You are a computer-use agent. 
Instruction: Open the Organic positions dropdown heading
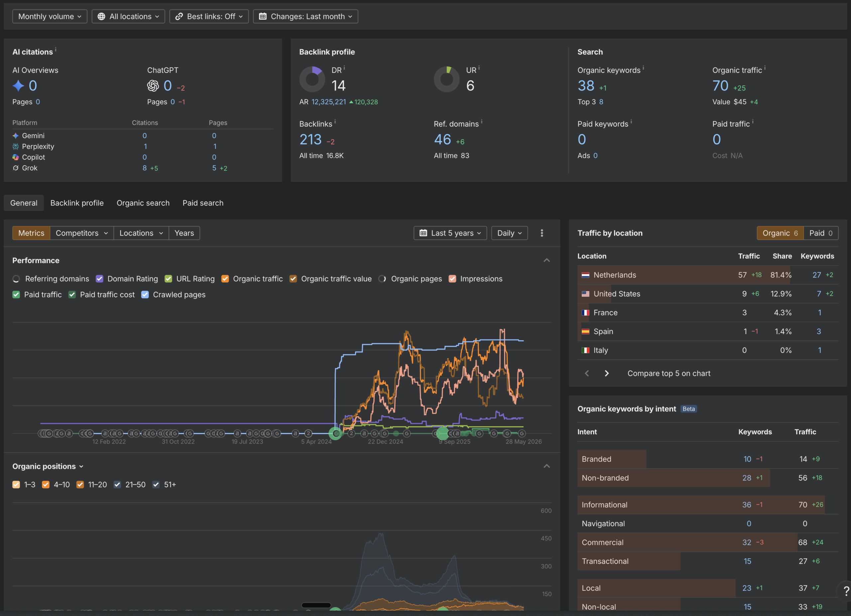(48, 466)
